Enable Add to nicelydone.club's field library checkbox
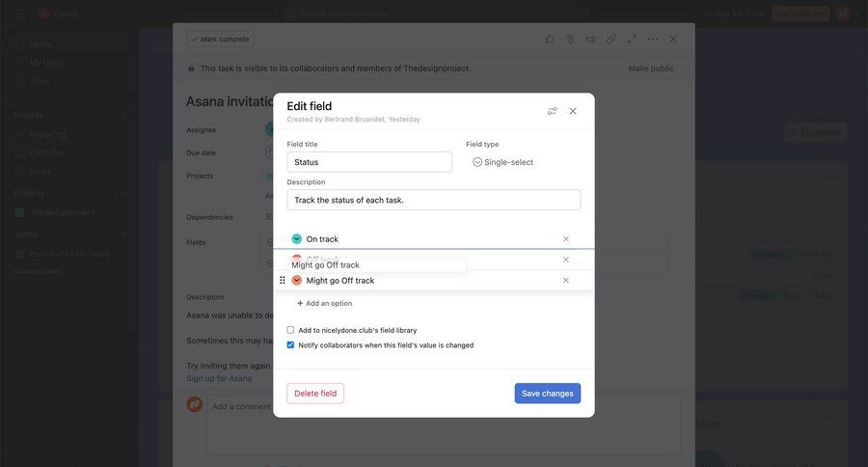 tap(290, 330)
